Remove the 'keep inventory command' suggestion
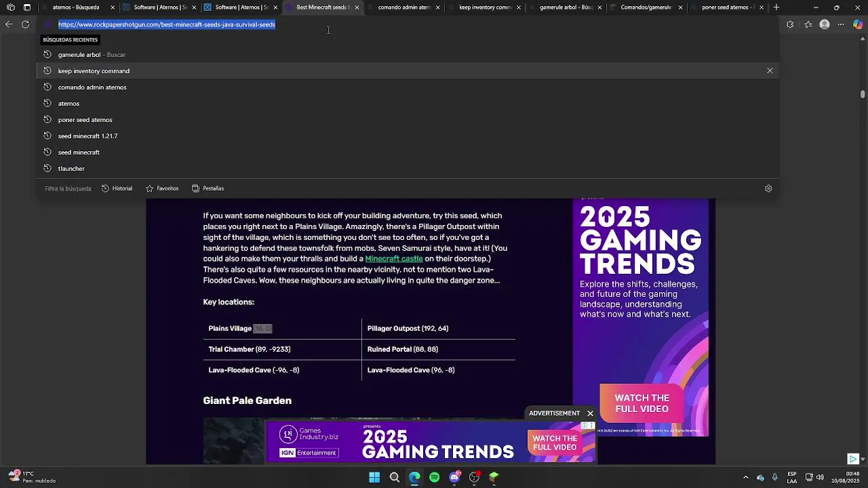The image size is (868, 488). (770, 70)
